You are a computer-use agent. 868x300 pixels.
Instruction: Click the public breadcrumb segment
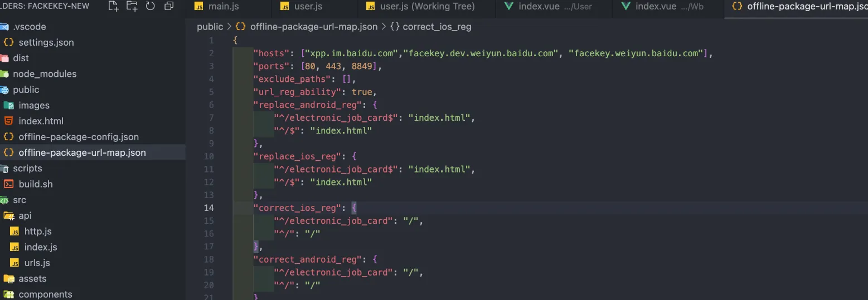pyautogui.click(x=210, y=27)
